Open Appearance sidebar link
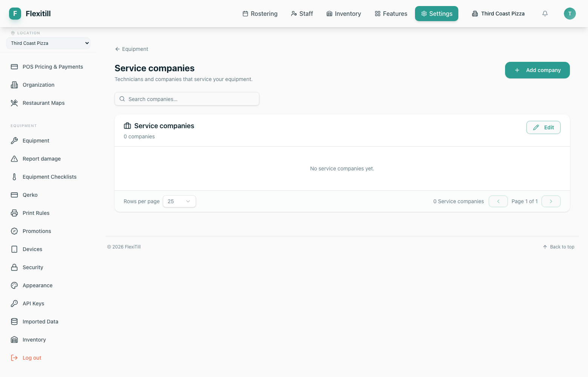588x377 pixels. click(48, 285)
